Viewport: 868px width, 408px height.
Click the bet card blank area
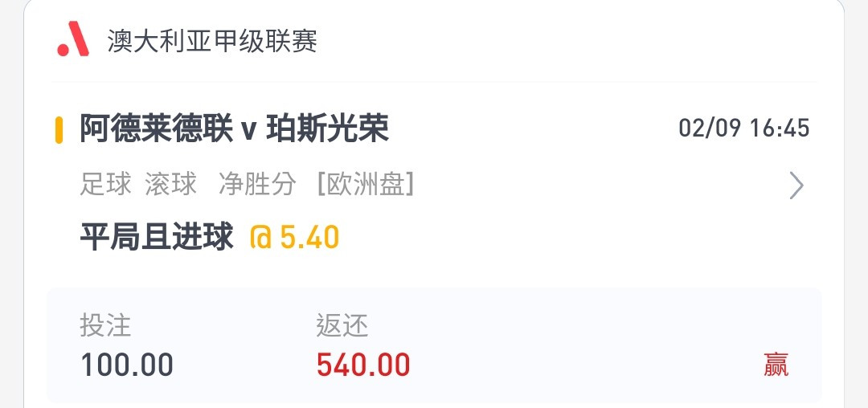(x=554, y=243)
